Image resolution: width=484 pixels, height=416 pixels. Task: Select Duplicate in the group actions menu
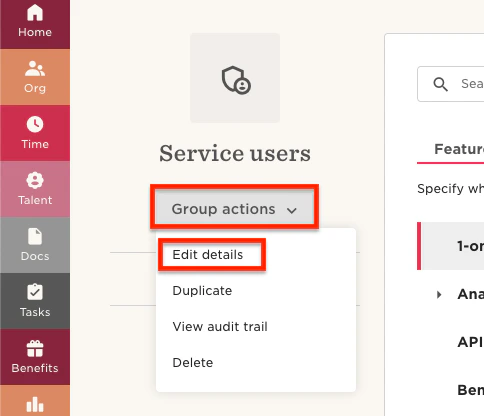tap(202, 291)
